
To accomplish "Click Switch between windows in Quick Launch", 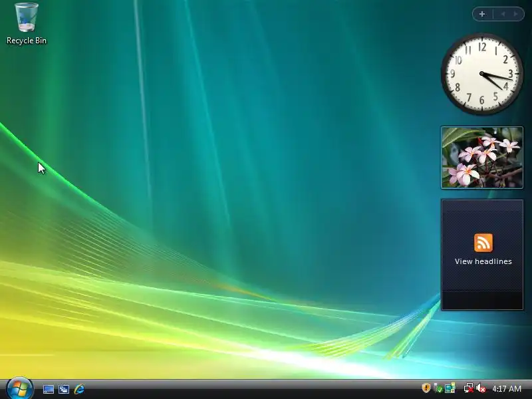I will (64, 389).
